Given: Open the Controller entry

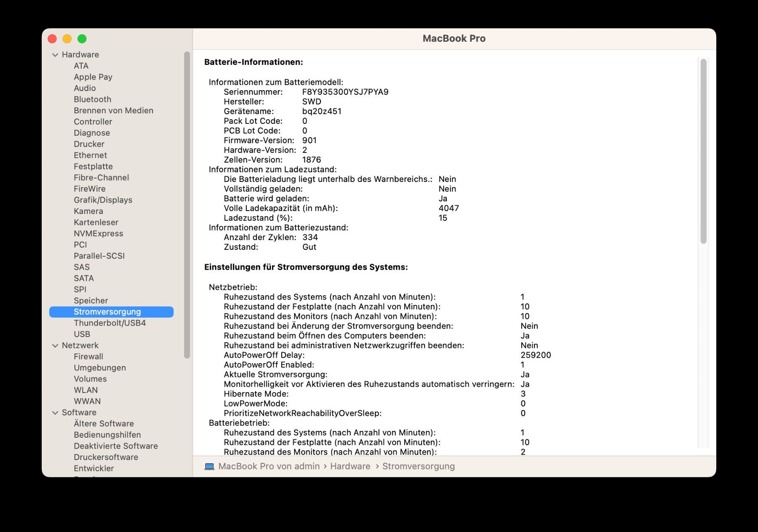Looking at the screenshot, I should tap(93, 122).
